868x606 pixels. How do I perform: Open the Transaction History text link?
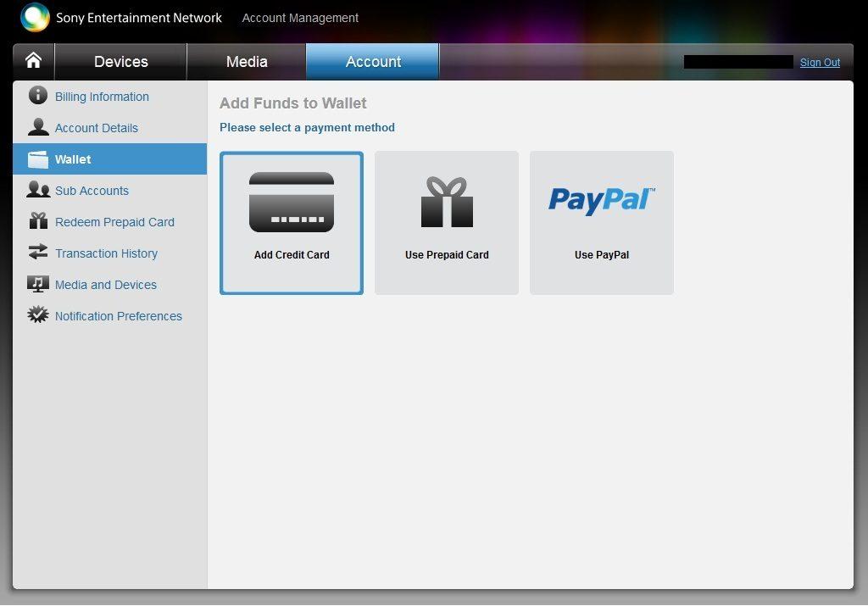[106, 253]
